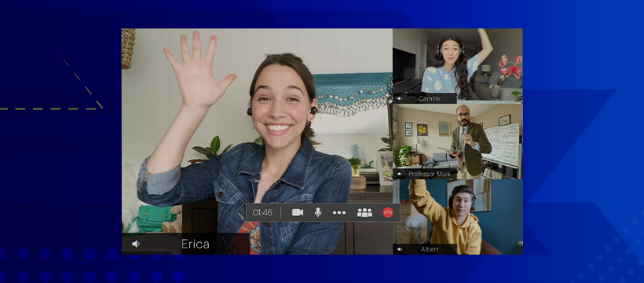Viewport: 644px width, 283px height.
Task: Click the Camille name label
Action: coord(429,99)
